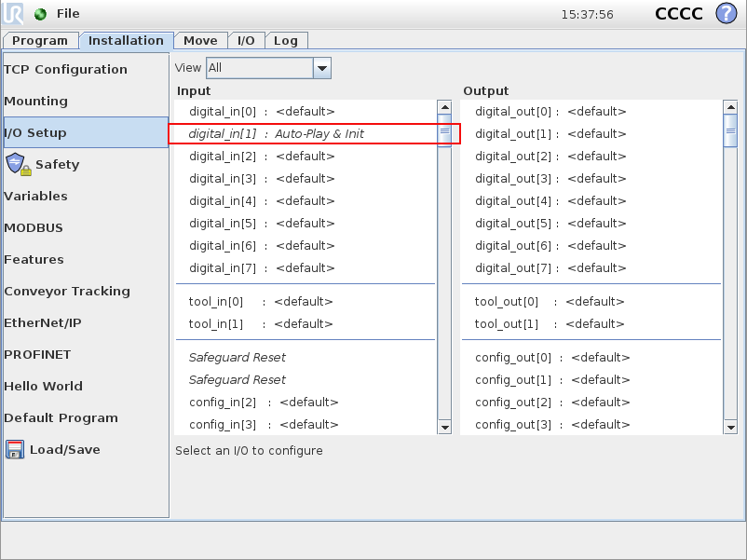Select TCP Configuration in the sidebar
This screenshot has width=747, height=560.
pos(65,69)
